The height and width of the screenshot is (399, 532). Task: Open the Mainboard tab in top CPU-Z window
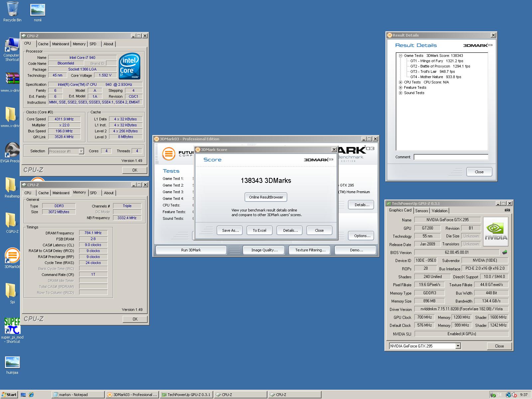point(61,44)
